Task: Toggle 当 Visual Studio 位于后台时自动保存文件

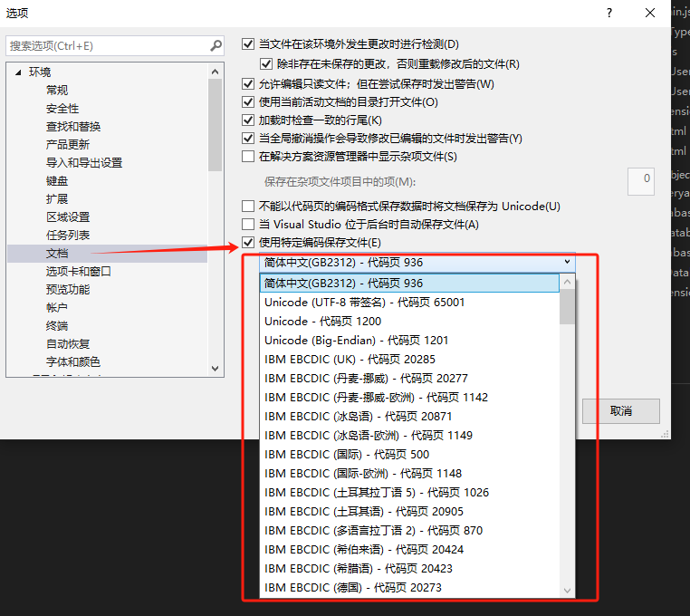Action: tap(249, 224)
